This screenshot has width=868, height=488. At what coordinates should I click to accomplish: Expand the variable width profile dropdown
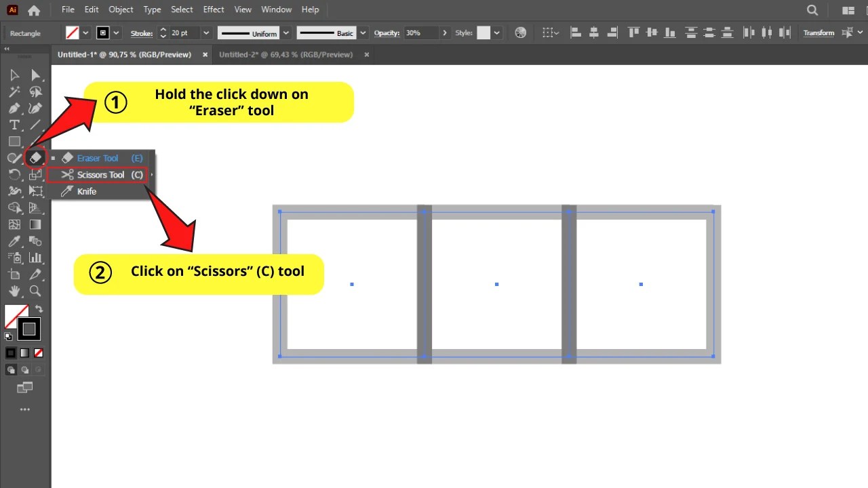(285, 33)
